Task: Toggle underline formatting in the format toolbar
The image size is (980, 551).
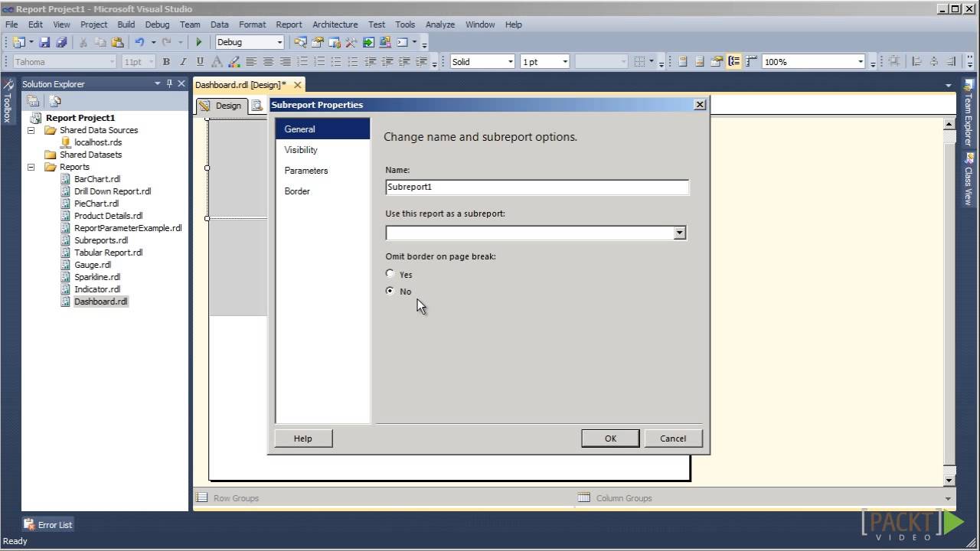Action: 200,62
